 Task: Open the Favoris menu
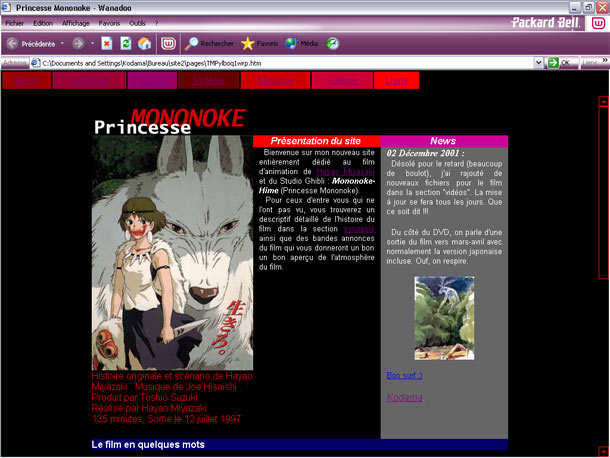tap(109, 23)
